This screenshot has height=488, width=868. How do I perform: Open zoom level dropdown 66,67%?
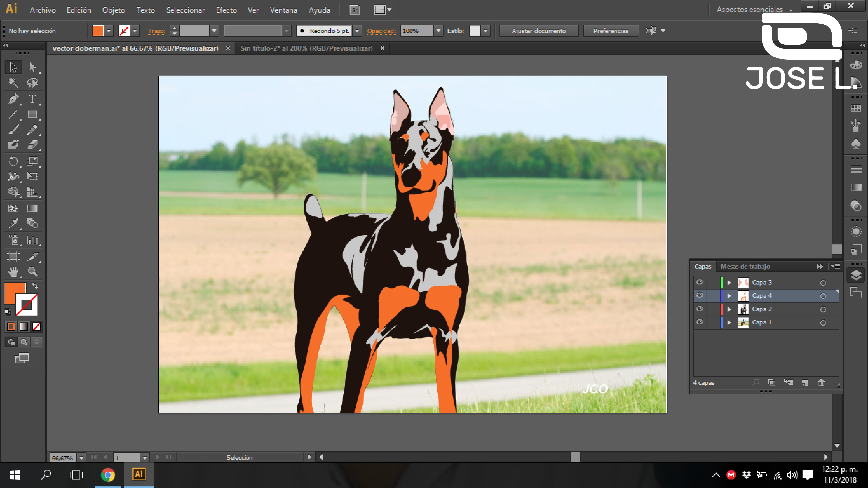tap(81, 458)
